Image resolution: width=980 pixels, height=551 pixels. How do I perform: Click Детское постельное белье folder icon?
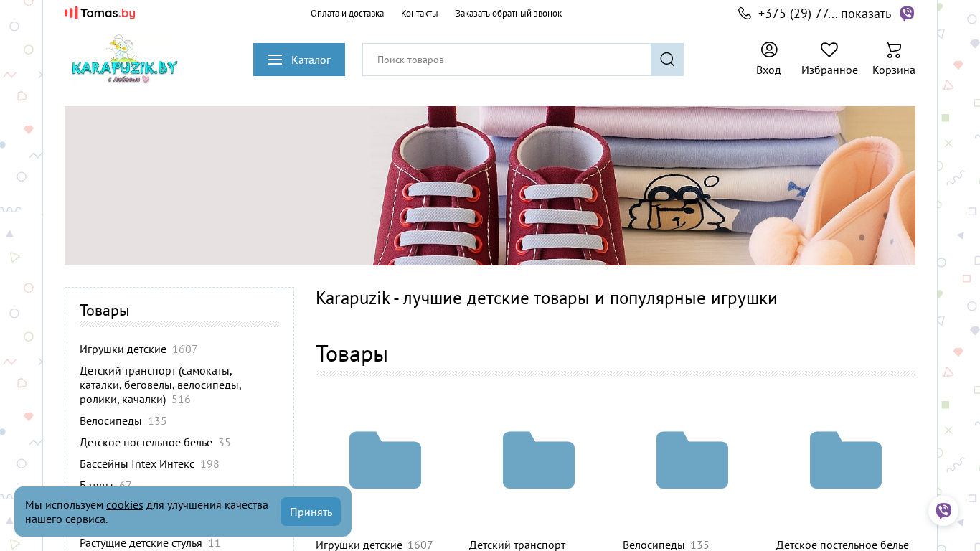(x=846, y=460)
